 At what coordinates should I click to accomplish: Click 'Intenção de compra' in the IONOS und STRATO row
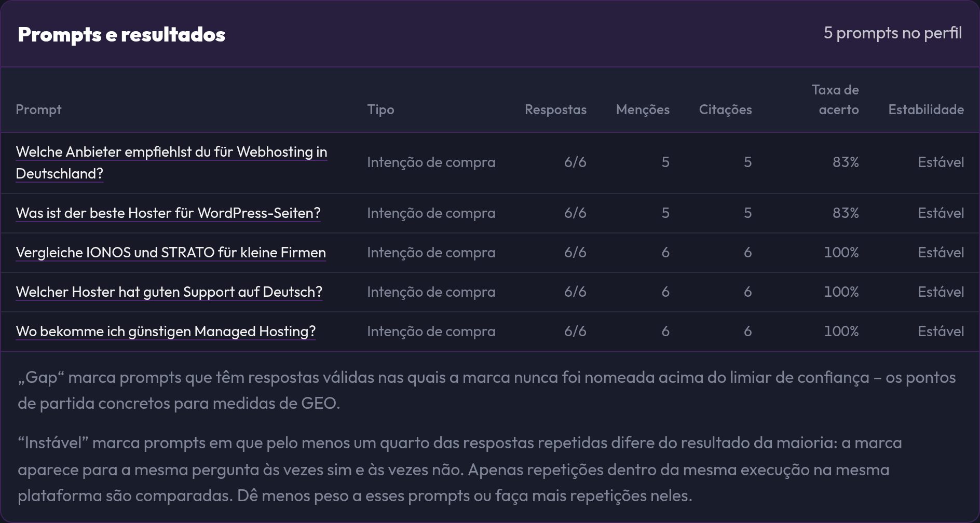pos(431,253)
